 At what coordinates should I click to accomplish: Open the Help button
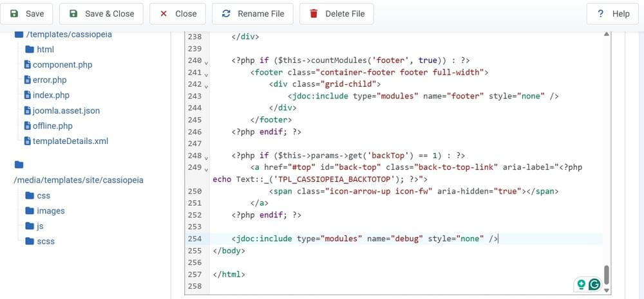tap(612, 14)
